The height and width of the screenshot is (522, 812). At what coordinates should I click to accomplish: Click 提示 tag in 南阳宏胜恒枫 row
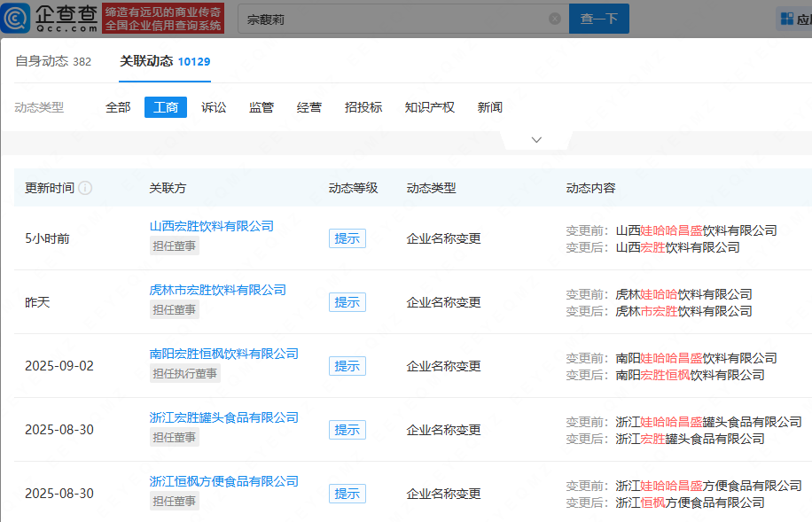click(347, 366)
